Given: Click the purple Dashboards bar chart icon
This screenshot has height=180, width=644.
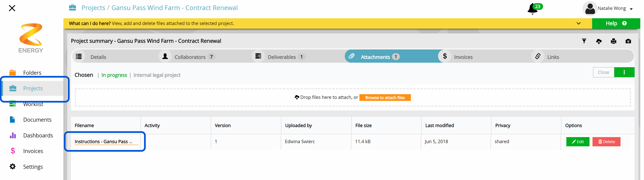Looking at the screenshot, I should click(13, 135).
